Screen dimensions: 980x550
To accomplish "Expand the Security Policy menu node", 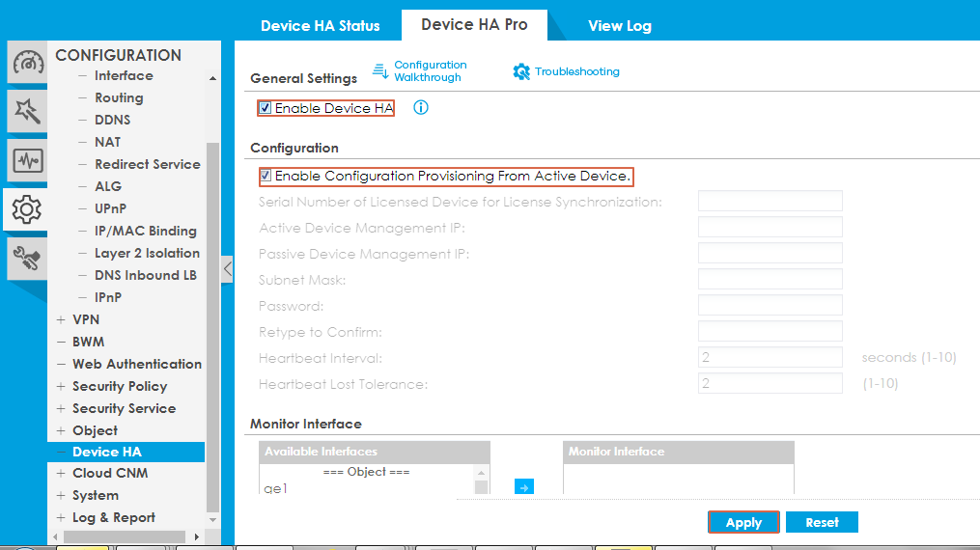I will tap(61, 386).
